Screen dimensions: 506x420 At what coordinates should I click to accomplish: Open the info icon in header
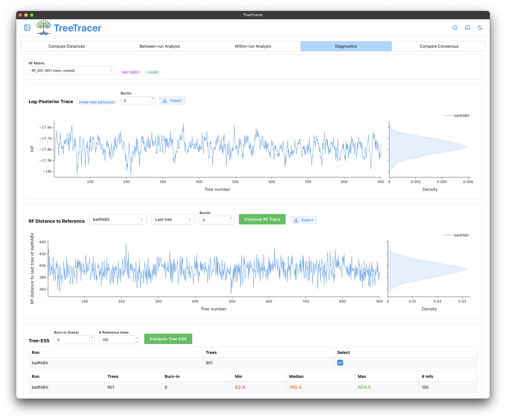(x=455, y=28)
